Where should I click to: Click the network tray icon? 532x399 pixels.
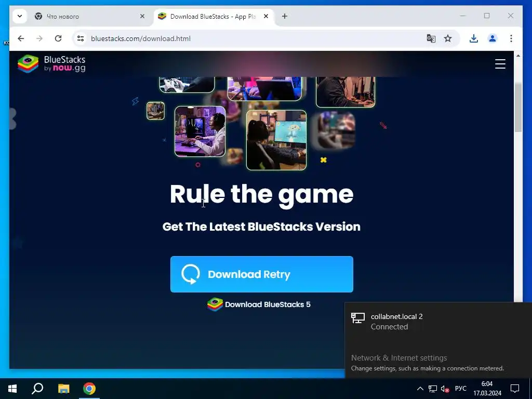pos(433,389)
